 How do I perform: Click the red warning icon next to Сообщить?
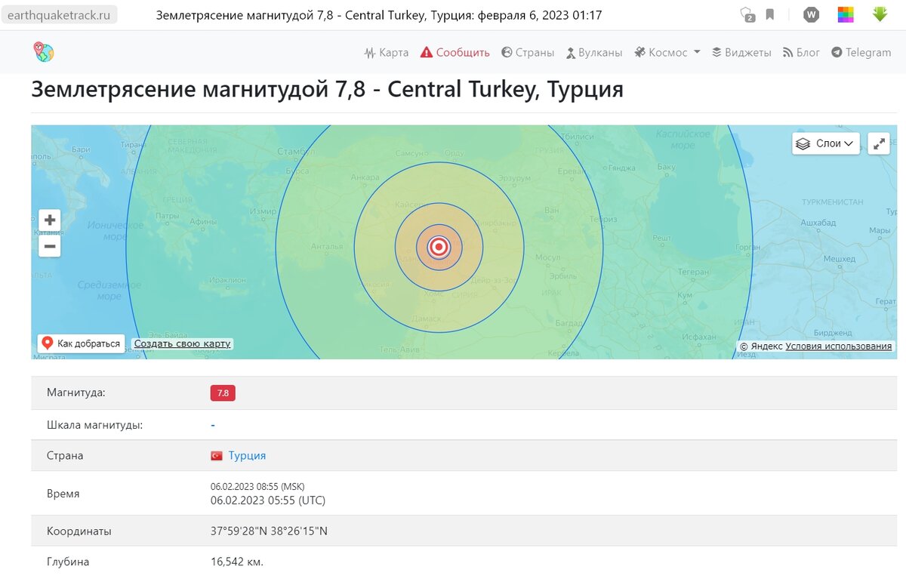426,52
